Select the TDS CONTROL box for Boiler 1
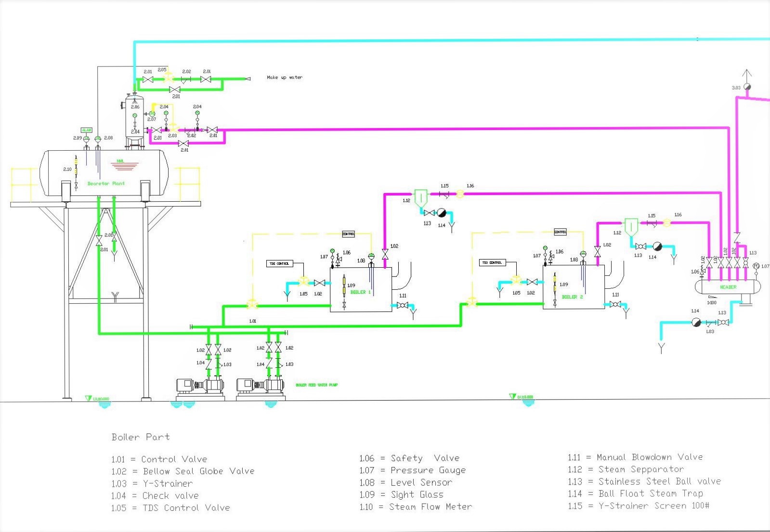This screenshot has width=770, height=532. pyautogui.click(x=279, y=263)
